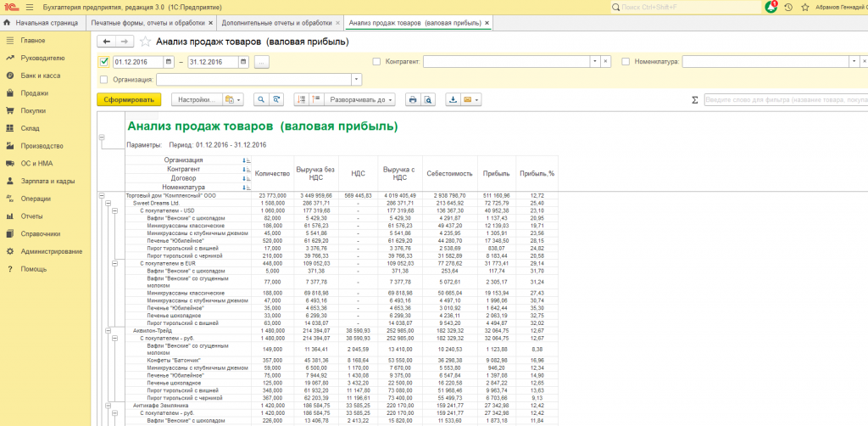This screenshot has width=868, height=426.
Task: Click the filter word input field
Action: (x=786, y=100)
